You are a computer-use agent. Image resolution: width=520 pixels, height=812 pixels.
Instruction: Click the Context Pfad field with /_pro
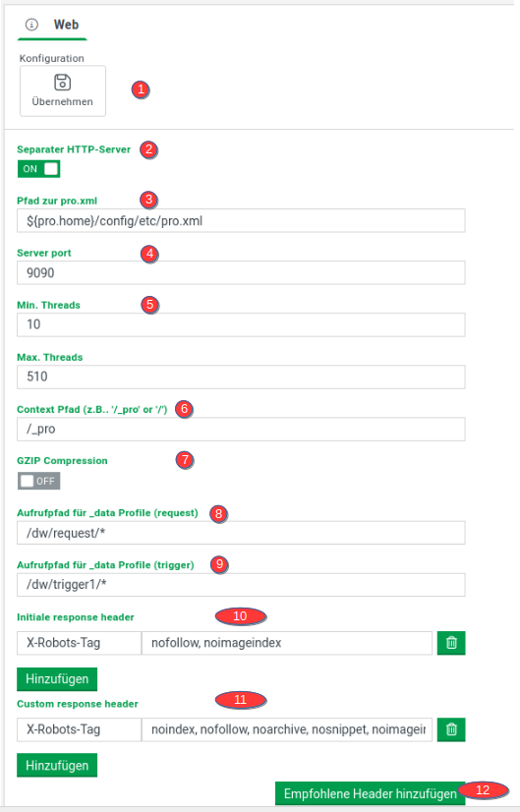click(241, 430)
